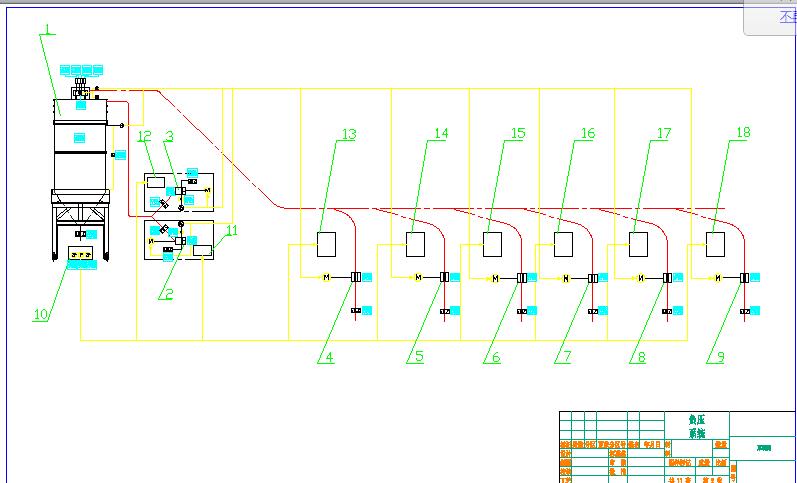Click the green drawing title text in the title block
797x483 pixels.
[697, 426]
